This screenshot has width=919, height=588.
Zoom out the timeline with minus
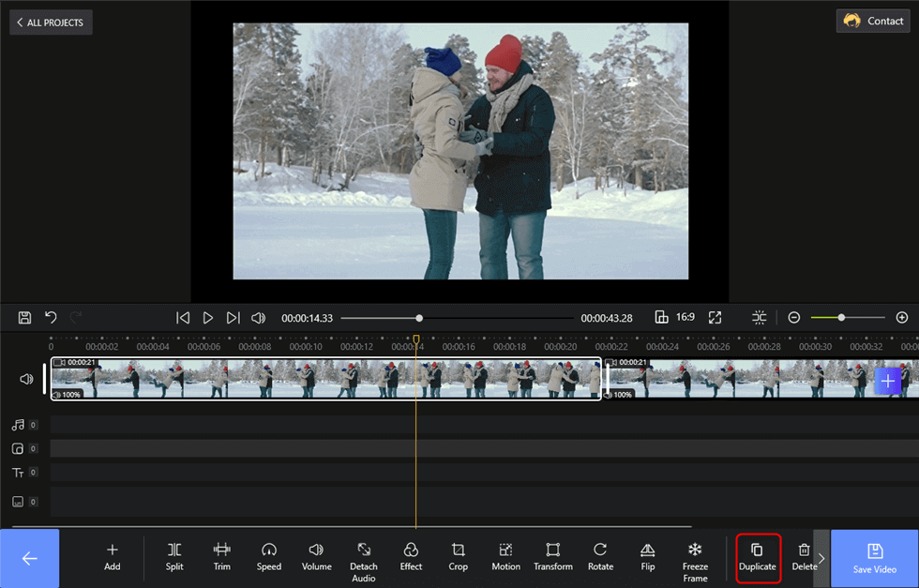[x=793, y=318]
